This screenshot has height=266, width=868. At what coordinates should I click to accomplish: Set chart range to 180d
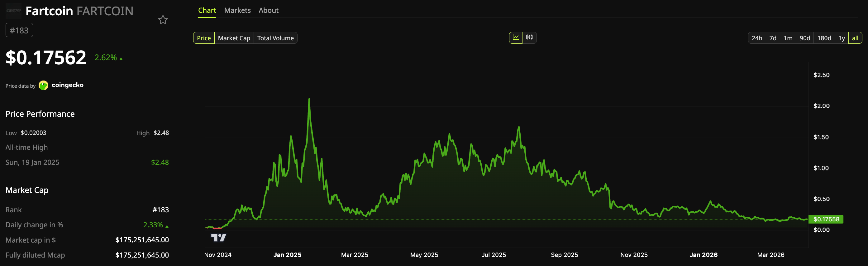824,38
